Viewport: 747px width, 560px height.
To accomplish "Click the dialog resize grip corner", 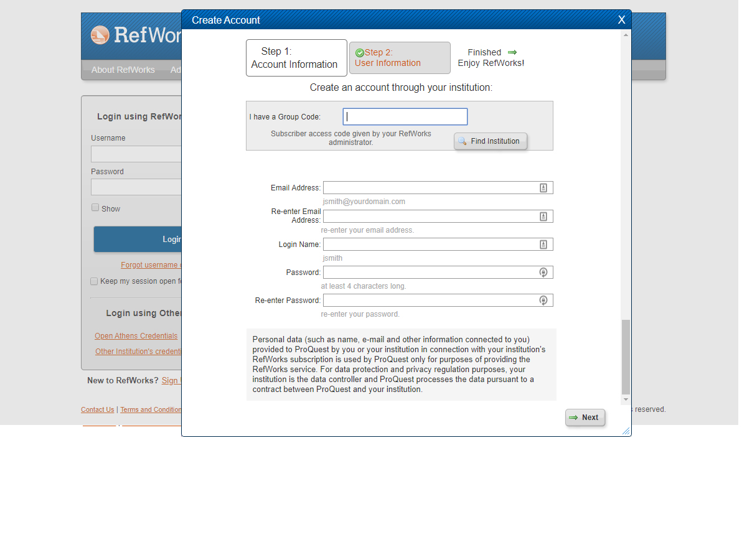I will (x=626, y=431).
